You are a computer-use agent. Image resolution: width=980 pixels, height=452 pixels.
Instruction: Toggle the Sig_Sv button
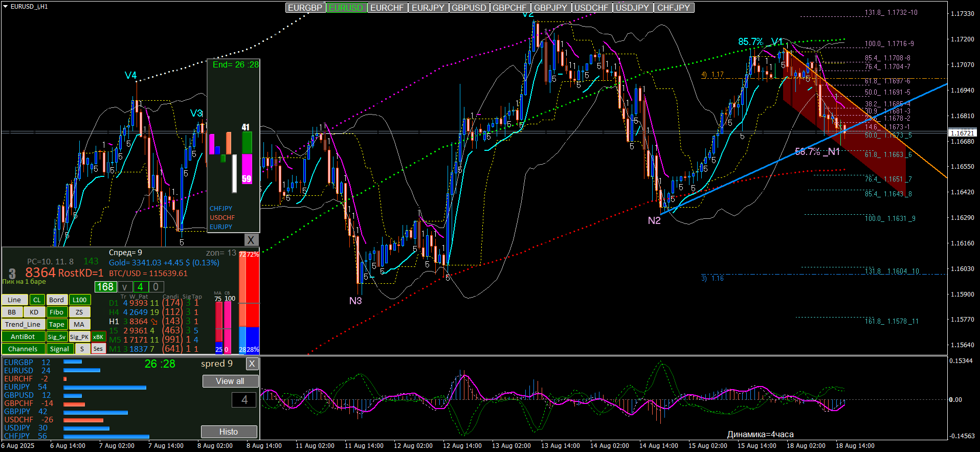56,336
